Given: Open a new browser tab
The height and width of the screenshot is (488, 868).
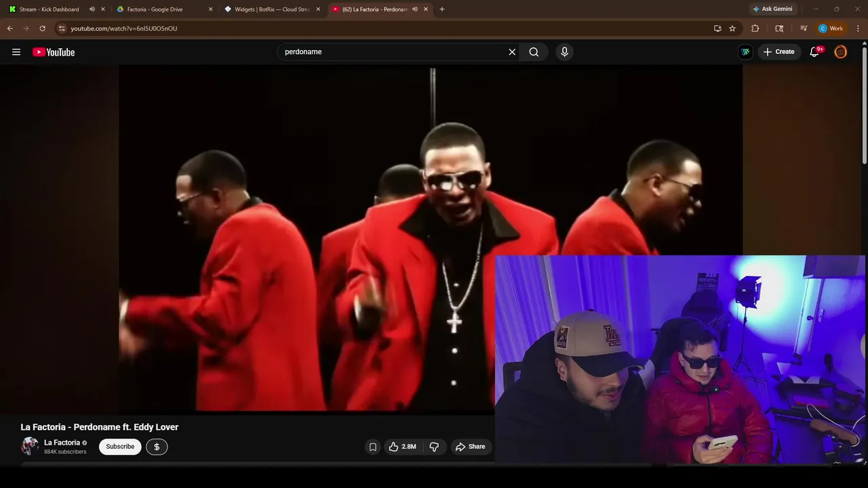Looking at the screenshot, I should 442,9.
